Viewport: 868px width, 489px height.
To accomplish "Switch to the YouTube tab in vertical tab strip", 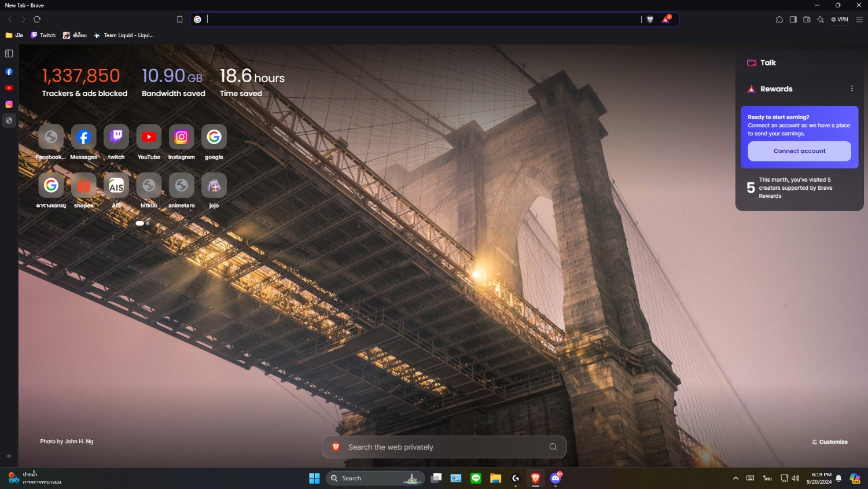I will click(x=9, y=88).
